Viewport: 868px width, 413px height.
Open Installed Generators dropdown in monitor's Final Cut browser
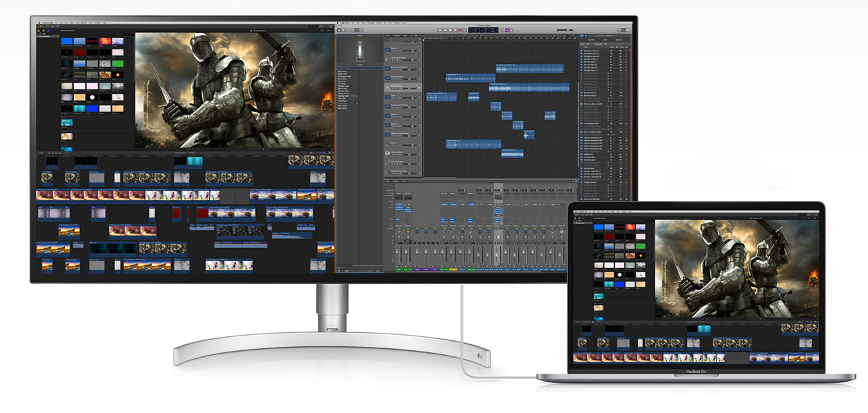tap(68, 31)
